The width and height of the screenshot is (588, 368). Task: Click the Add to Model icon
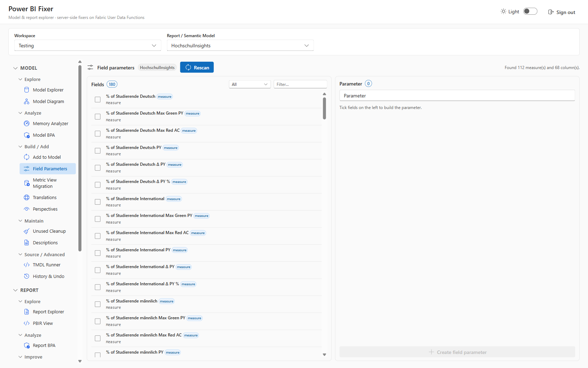(27, 157)
